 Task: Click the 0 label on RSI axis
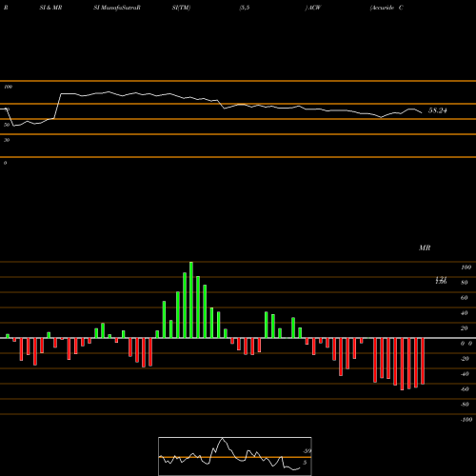click(5, 163)
